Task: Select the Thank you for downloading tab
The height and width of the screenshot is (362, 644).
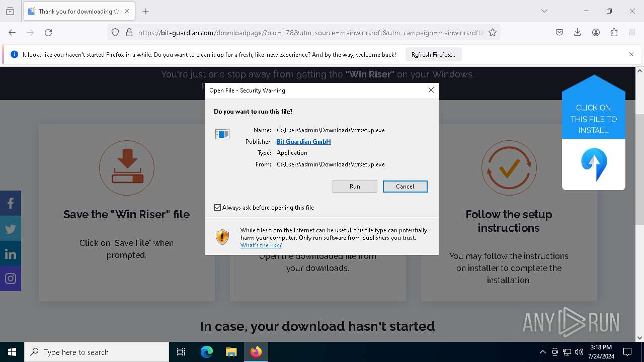Action: [x=79, y=11]
